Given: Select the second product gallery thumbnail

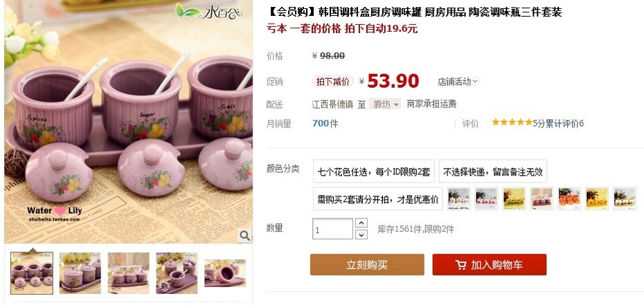Looking at the screenshot, I should point(80,273).
